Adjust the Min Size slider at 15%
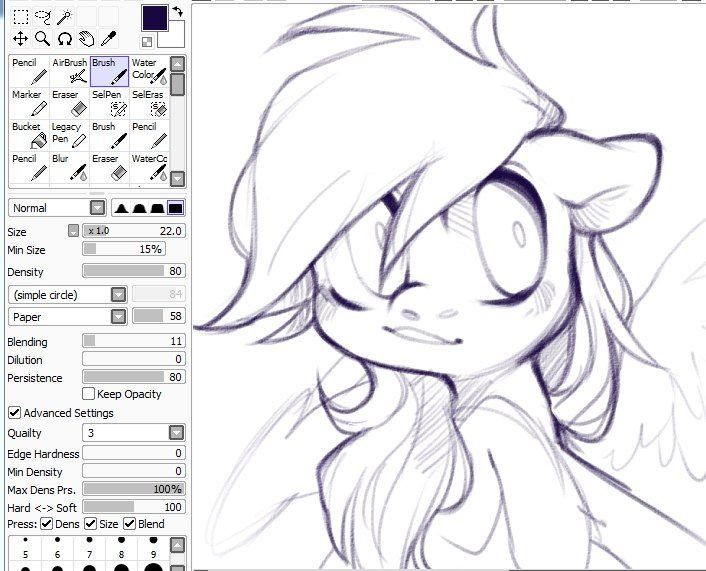 (x=124, y=249)
